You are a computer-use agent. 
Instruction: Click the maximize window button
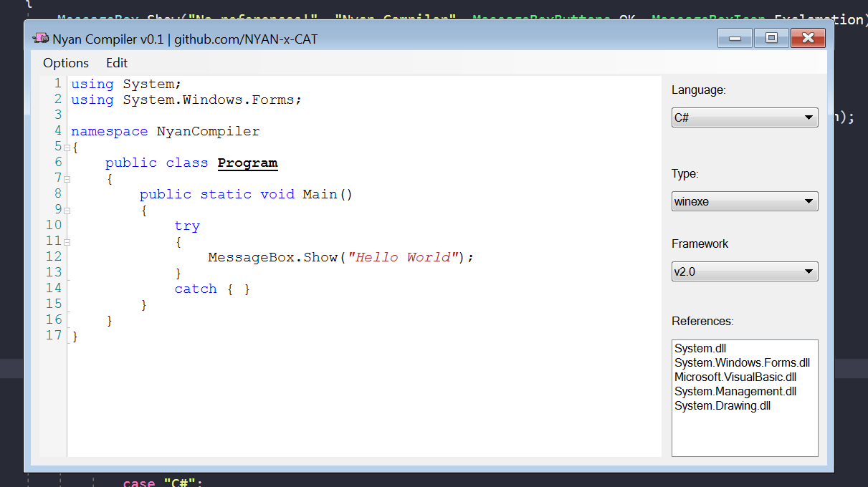771,38
